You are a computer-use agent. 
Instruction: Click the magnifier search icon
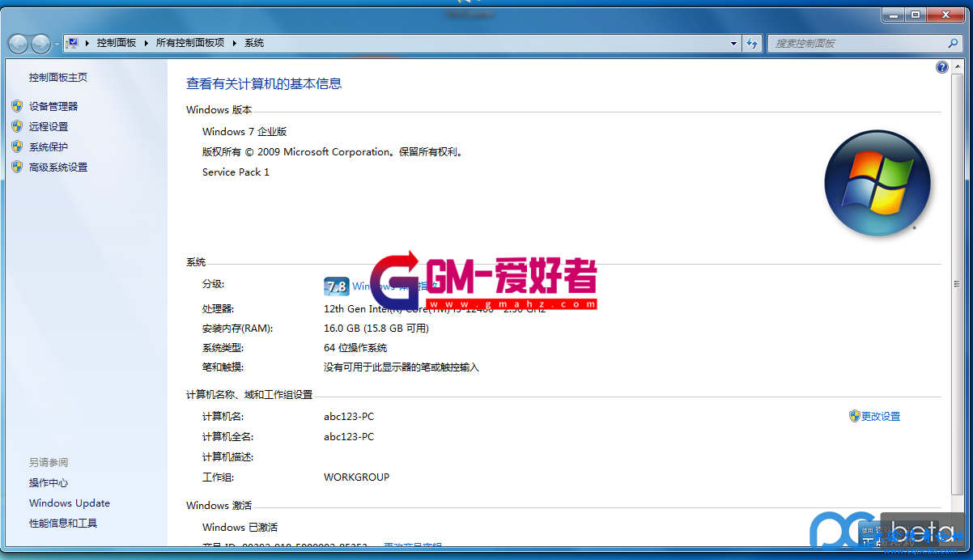coord(953,44)
